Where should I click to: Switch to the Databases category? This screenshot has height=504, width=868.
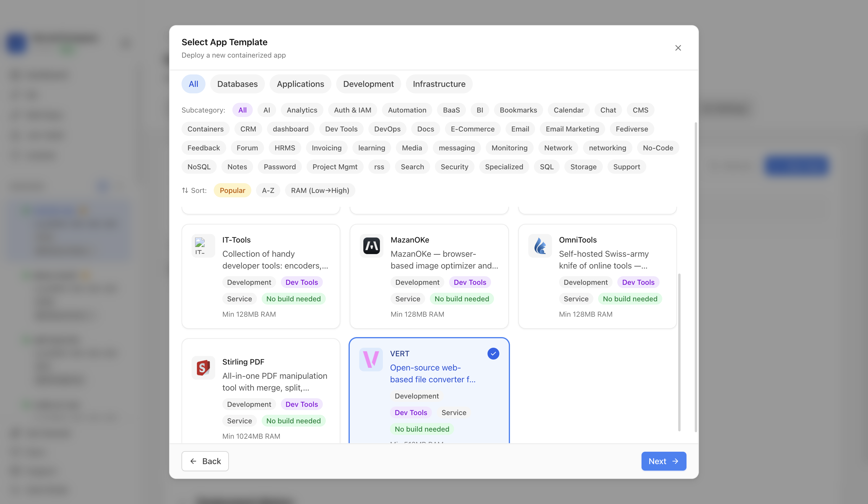[237, 84]
